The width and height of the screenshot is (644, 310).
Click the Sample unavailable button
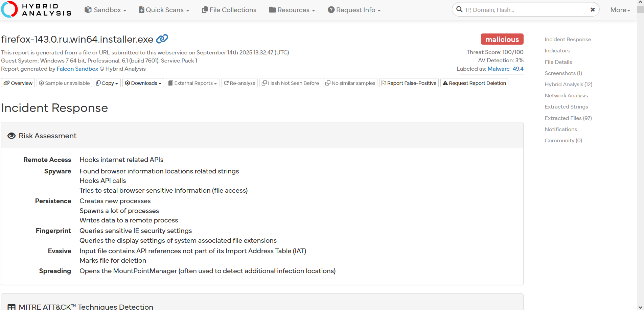click(64, 83)
